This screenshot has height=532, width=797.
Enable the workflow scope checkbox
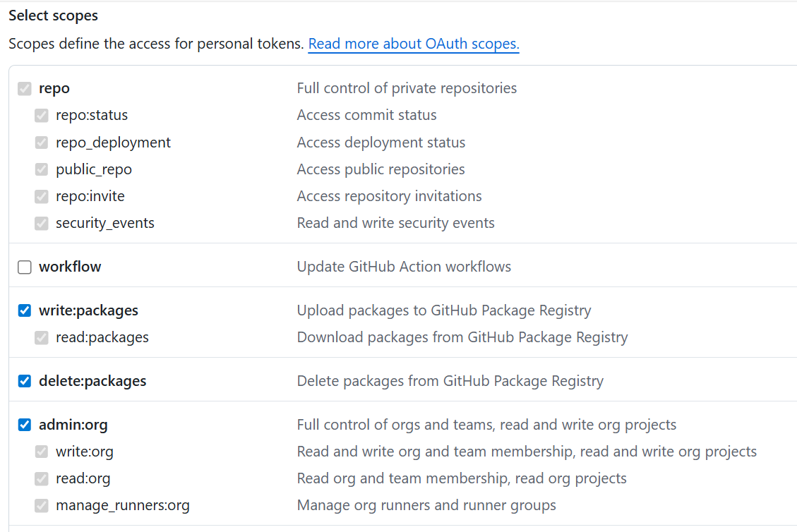(x=25, y=267)
